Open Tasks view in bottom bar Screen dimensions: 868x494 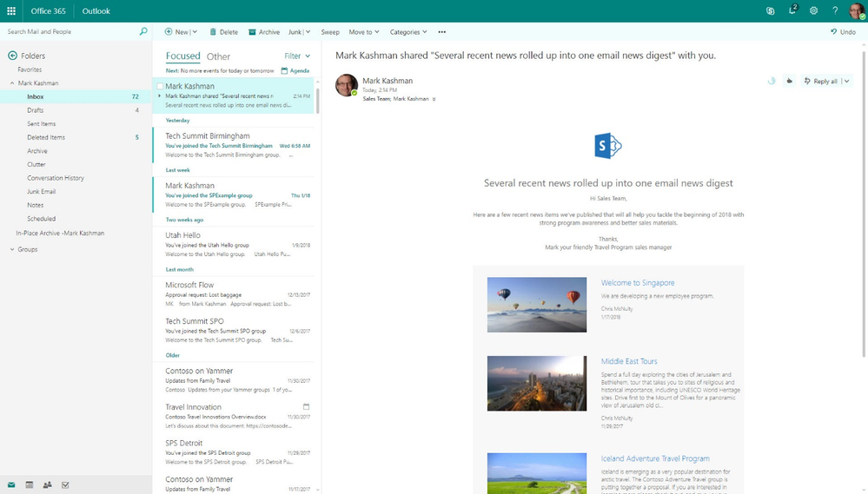click(x=65, y=485)
